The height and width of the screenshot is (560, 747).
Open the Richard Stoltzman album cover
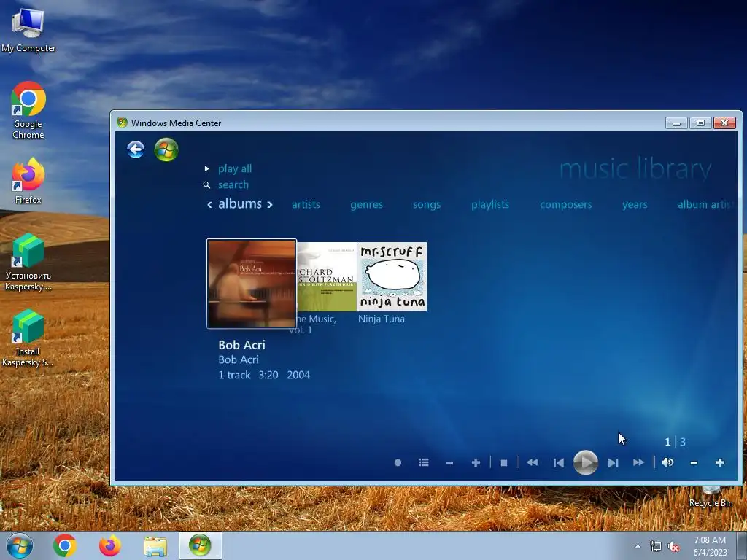click(327, 276)
